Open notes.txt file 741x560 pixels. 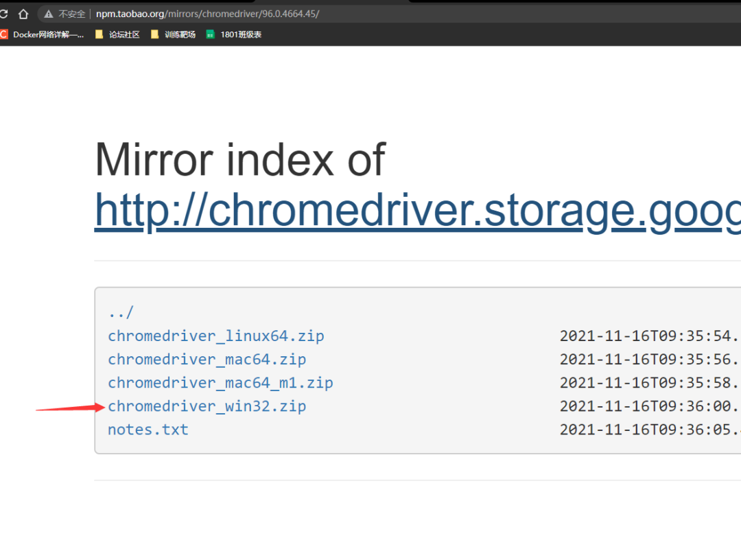[x=148, y=430]
